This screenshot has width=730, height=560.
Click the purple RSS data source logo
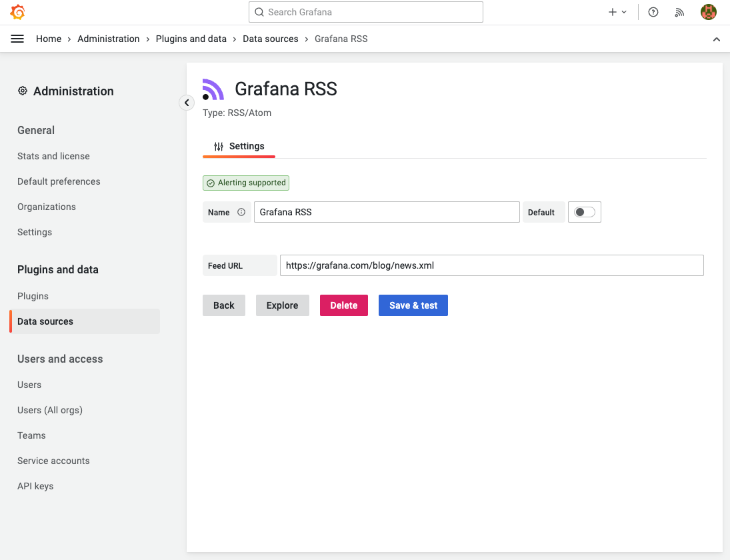point(213,89)
